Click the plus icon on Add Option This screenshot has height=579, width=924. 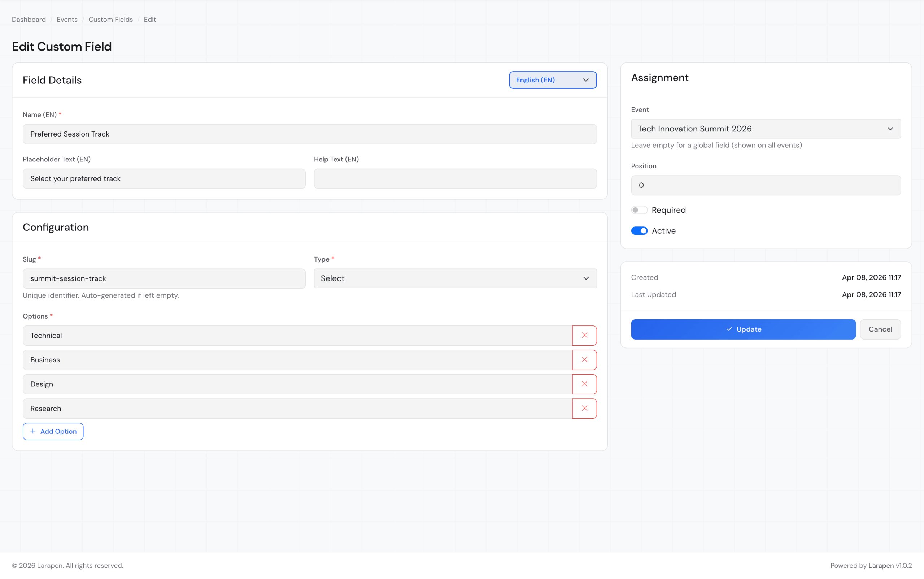pos(33,431)
